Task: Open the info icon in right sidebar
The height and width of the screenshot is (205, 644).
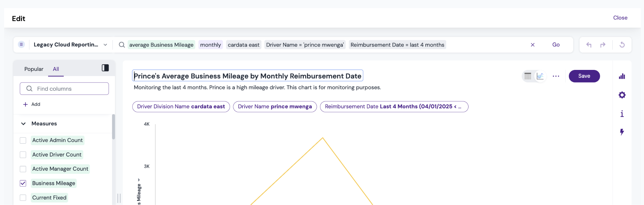Action: [622, 114]
